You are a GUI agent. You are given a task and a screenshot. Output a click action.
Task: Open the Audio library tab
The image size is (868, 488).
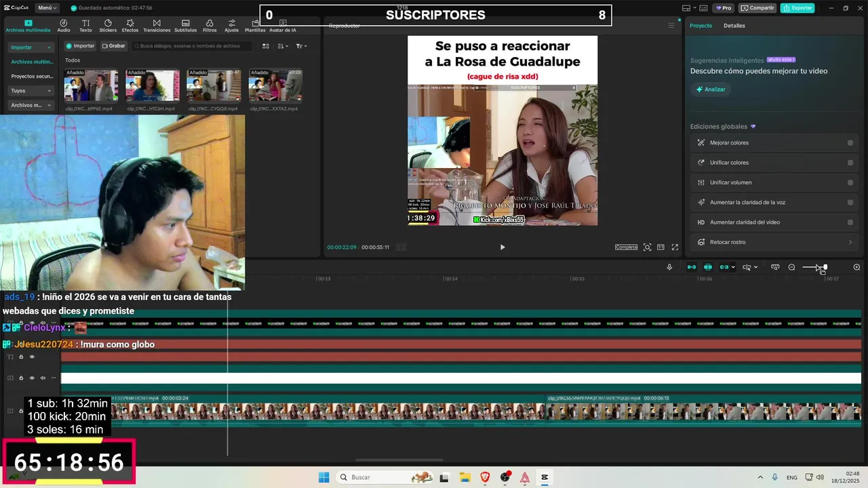tap(64, 26)
